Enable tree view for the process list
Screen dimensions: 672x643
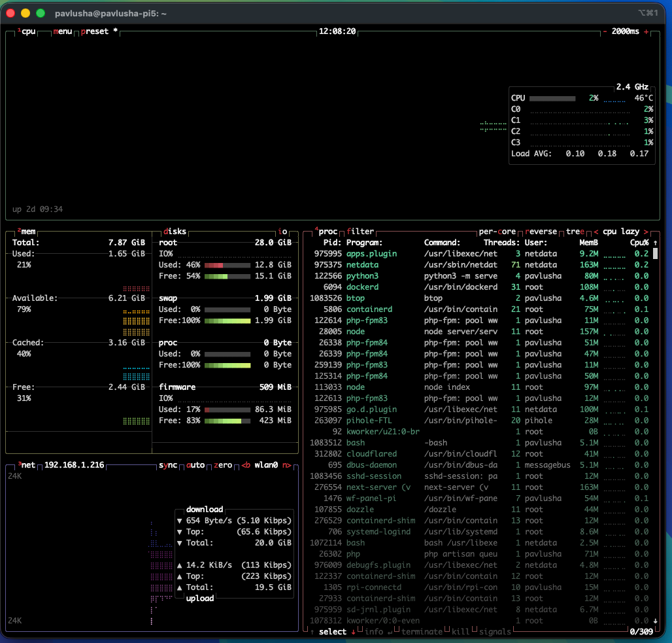(x=575, y=231)
